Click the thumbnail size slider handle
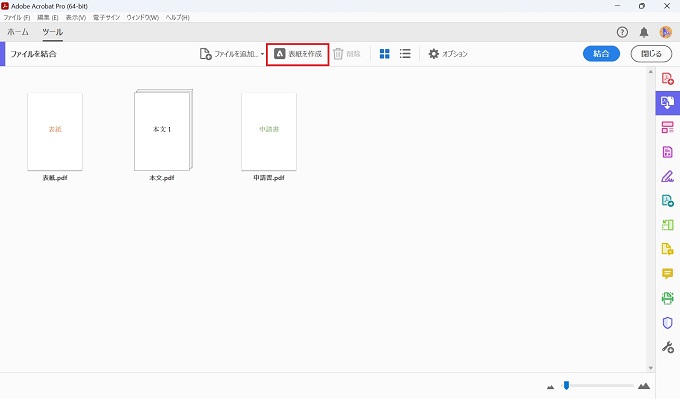680x399 pixels. pos(566,385)
